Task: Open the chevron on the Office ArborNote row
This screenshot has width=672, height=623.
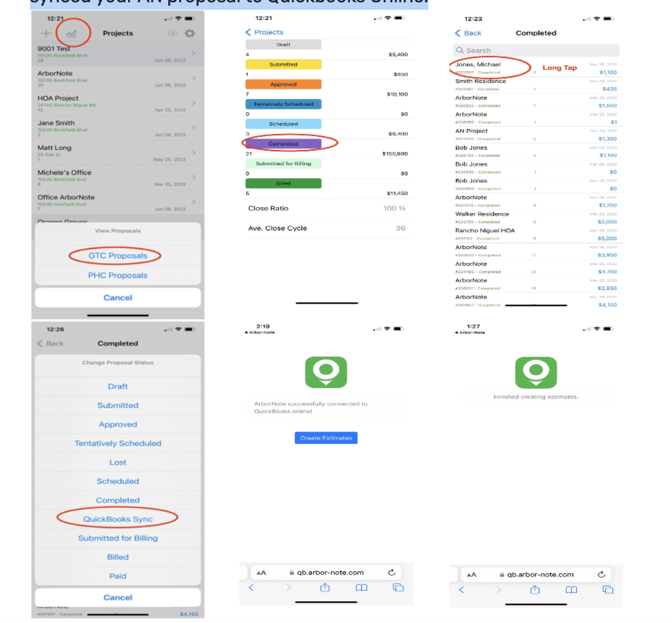Action: (194, 202)
